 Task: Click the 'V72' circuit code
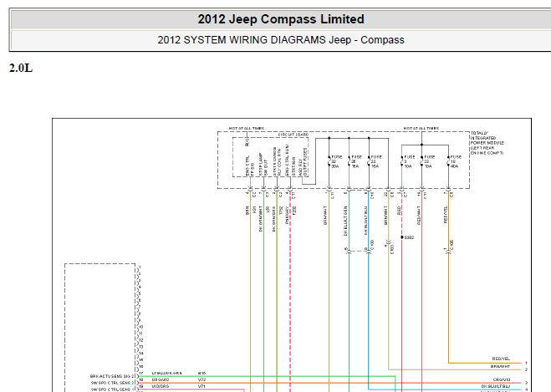click(x=202, y=379)
